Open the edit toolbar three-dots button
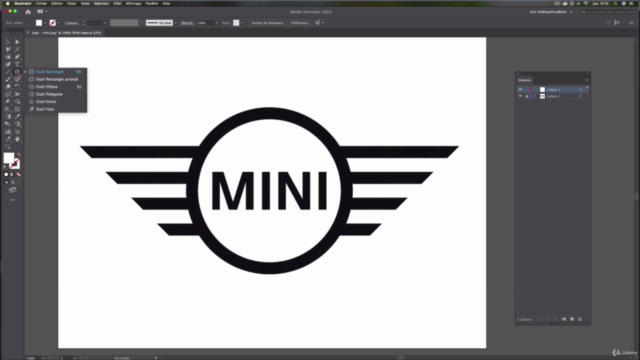640x360 pixels. click(12, 200)
